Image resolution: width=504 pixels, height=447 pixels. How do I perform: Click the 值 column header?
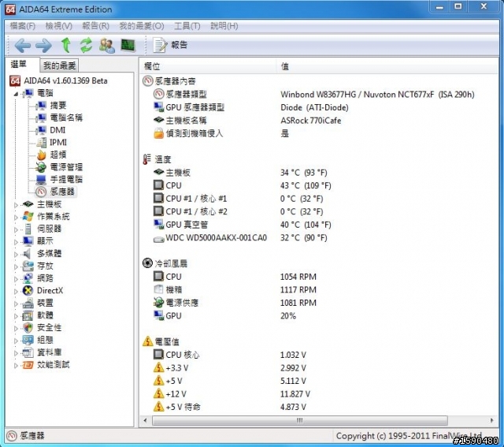[x=387, y=66]
